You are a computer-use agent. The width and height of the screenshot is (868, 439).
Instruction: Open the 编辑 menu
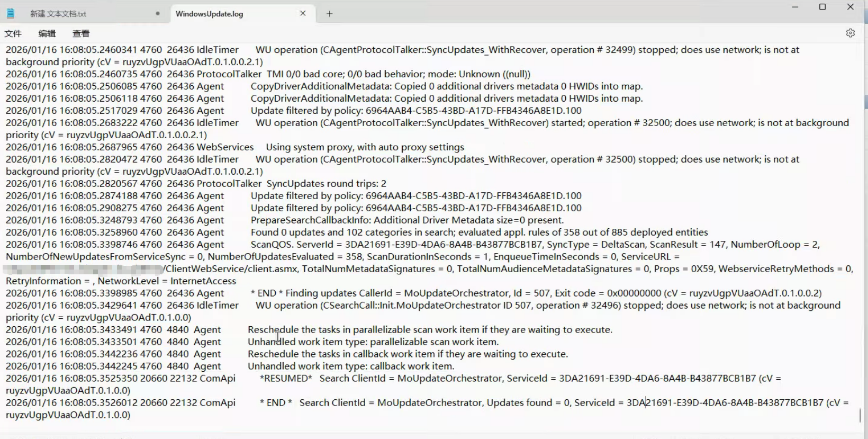pos(47,33)
